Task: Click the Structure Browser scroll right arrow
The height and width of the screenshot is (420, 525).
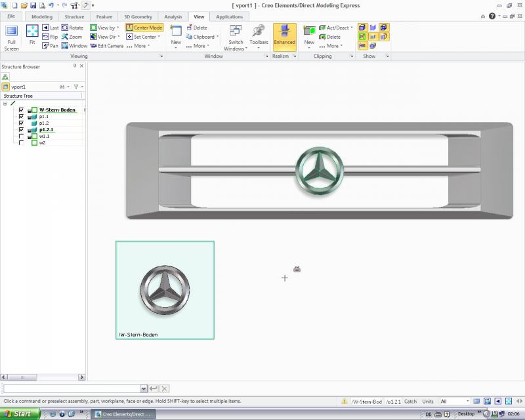Action: click(x=81, y=377)
